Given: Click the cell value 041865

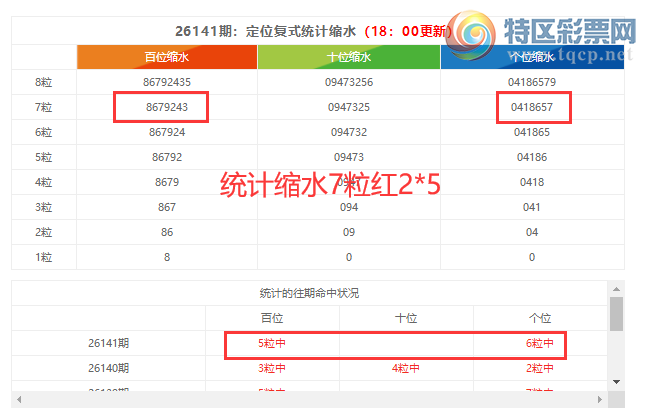Looking at the screenshot, I should [532, 132].
